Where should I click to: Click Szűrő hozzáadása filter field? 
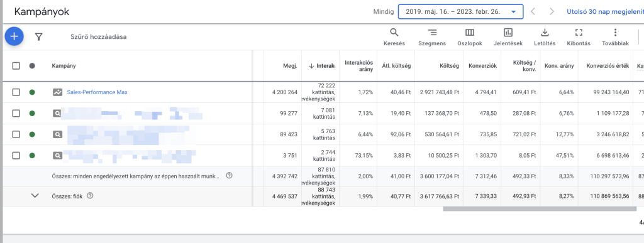[99, 37]
